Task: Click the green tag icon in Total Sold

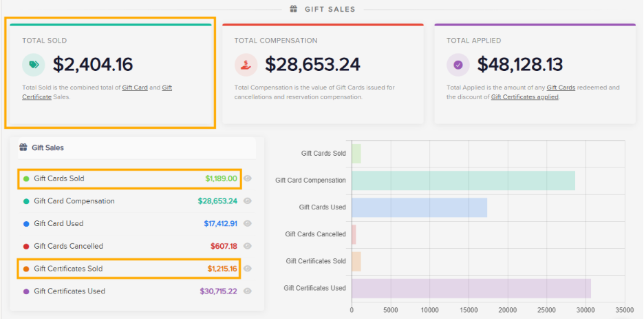Action: click(x=34, y=65)
